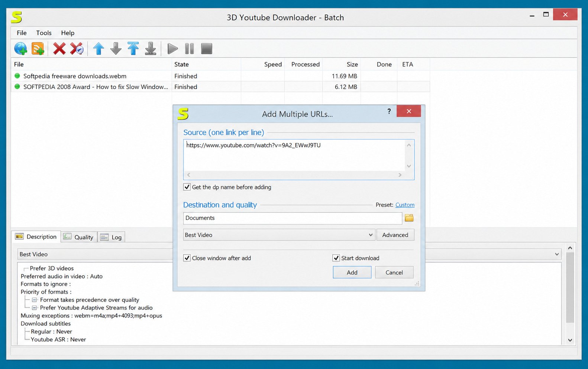588x369 pixels.
Task: Click the move to top arrow icon
Action: click(x=133, y=49)
